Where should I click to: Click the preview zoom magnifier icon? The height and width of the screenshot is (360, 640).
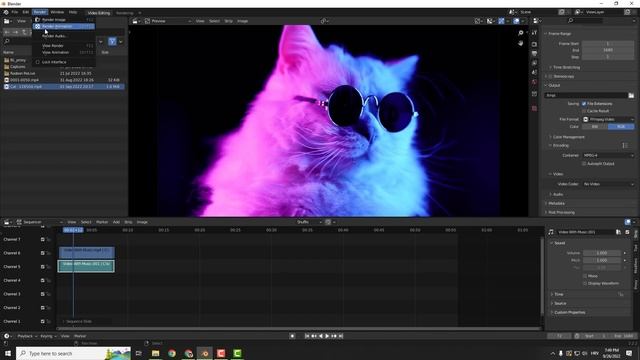pos(521,33)
